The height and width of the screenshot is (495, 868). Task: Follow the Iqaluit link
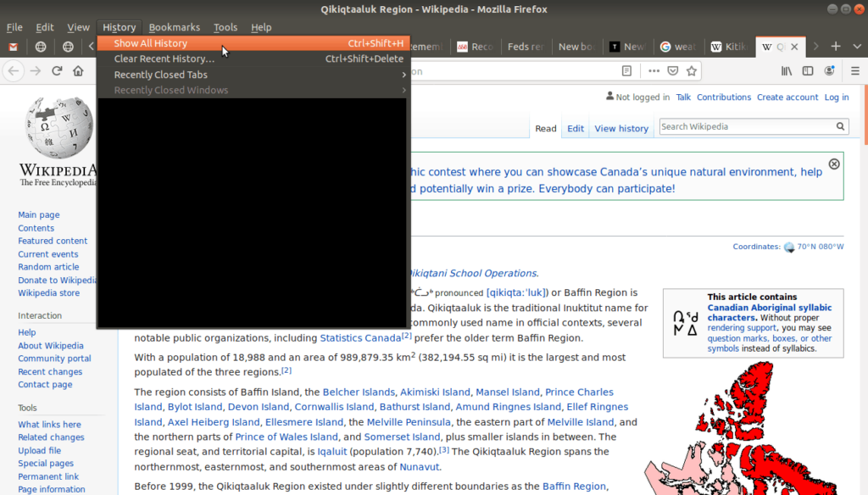331,452
